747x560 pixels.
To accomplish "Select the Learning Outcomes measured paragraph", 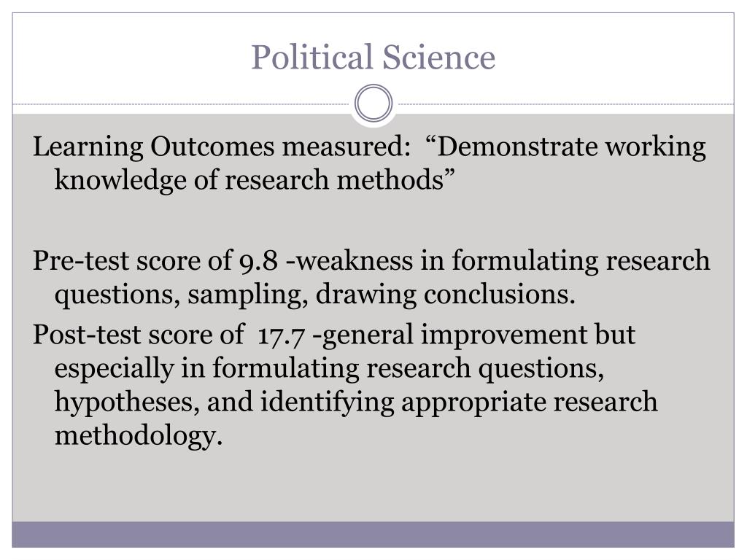I will coord(369,163).
